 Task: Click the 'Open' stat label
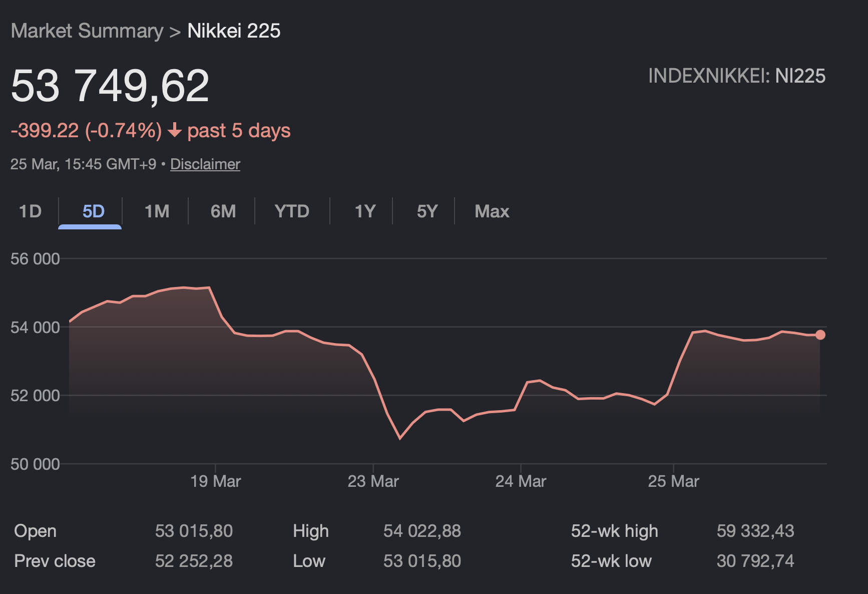click(35, 531)
